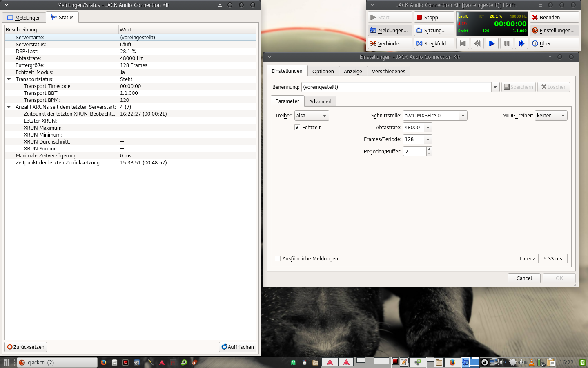
Task: Increase the Perioden/Puffer spinner value
Action: click(429, 149)
